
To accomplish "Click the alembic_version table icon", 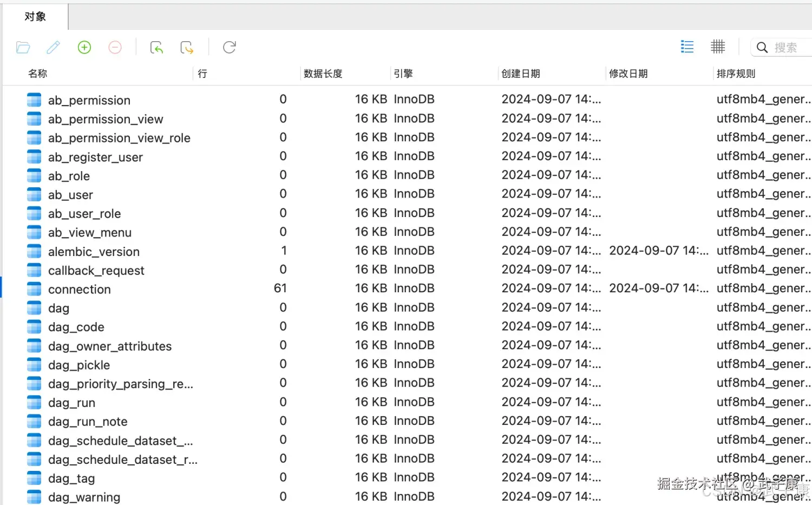I will click(x=34, y=251).
